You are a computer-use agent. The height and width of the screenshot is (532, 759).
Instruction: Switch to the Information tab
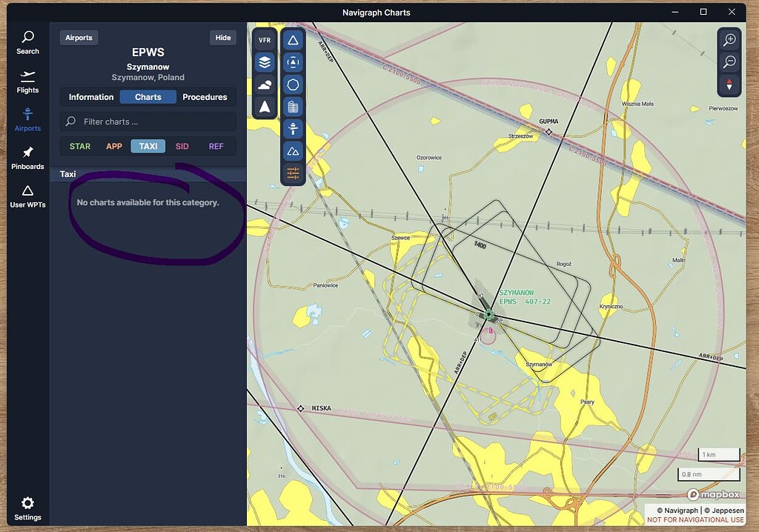point(90,96)
